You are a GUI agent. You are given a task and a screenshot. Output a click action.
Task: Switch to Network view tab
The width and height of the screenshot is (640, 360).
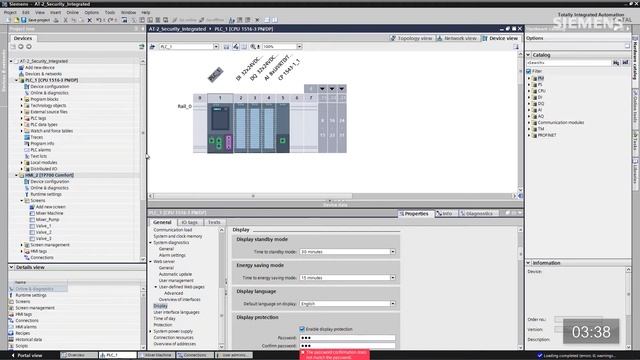[457, 38]
